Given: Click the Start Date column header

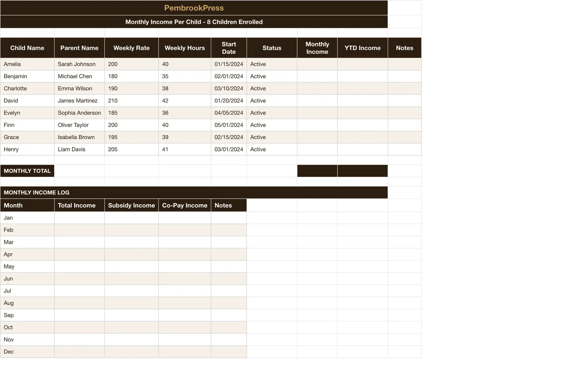Looking at the screenshot, I should [x=229, y=48].
